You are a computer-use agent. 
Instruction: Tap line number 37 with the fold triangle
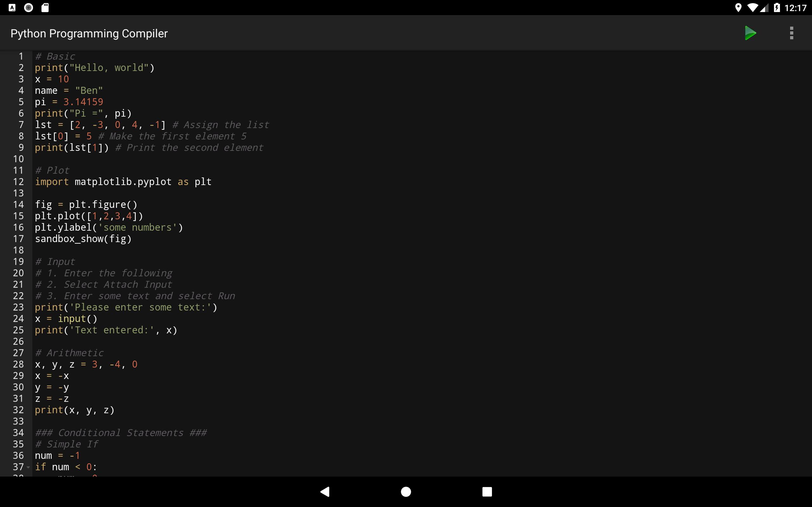[19, 467]
